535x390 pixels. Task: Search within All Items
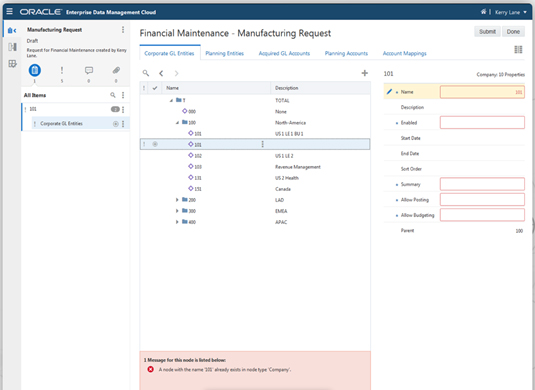(113, 95)
